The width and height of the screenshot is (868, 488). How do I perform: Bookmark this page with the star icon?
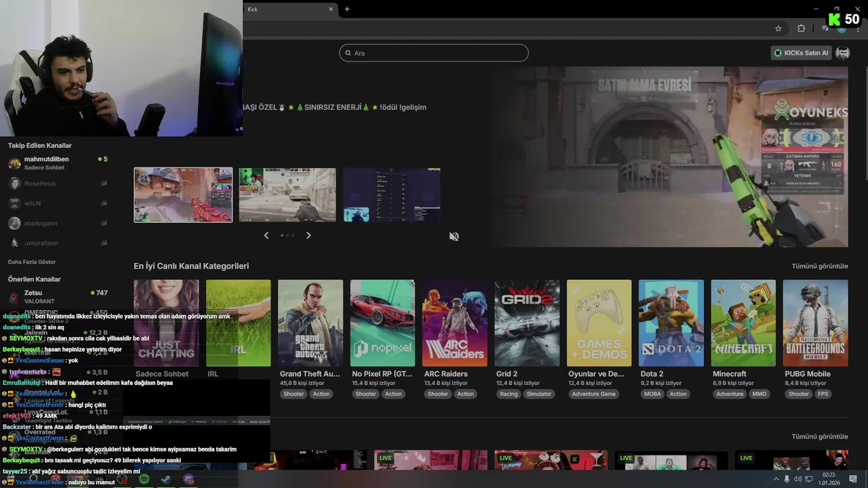778,28
